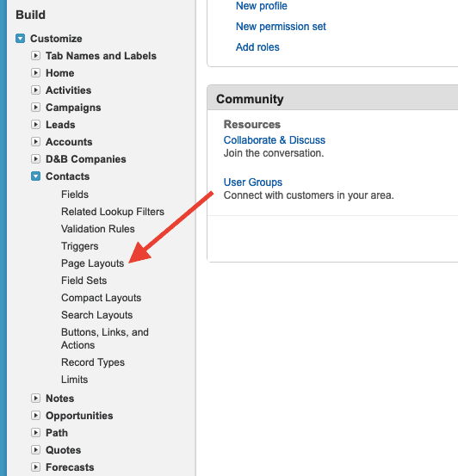Expand the Notes tree arrow

(36, 399)
